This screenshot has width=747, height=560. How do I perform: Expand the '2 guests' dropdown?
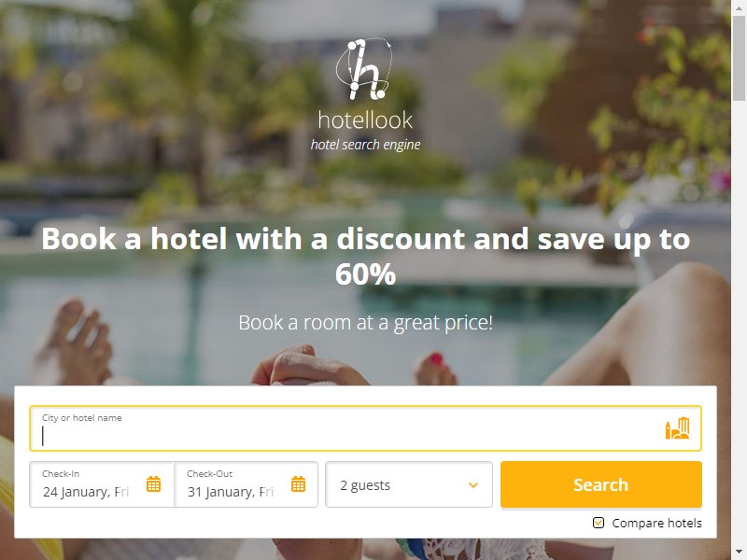click(409, 484)
